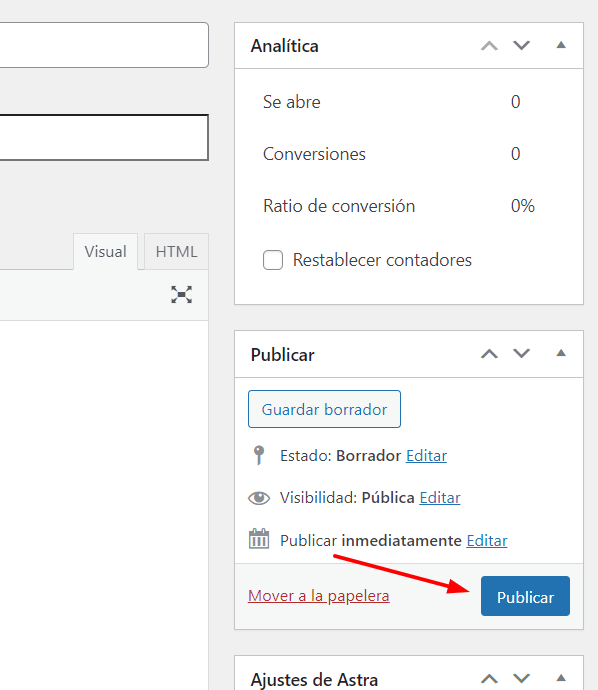Move Analítica panel down arrow
The width and height of the screenshot is (598, 690).
[521, 45]
